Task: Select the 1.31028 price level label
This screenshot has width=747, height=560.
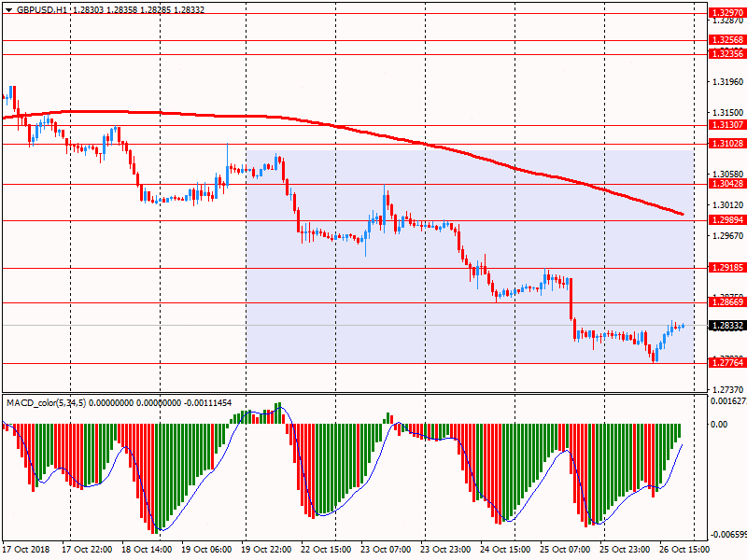Action: coord(727,144)
